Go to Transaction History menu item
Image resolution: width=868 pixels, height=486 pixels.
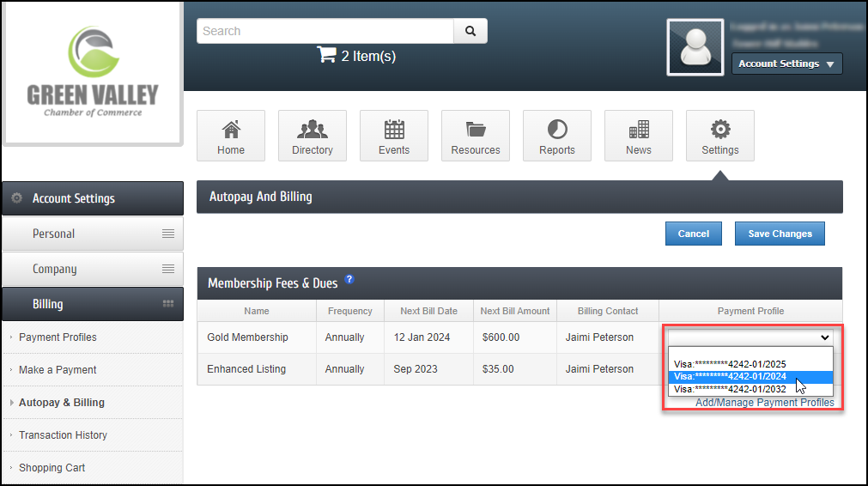point(63,435)
